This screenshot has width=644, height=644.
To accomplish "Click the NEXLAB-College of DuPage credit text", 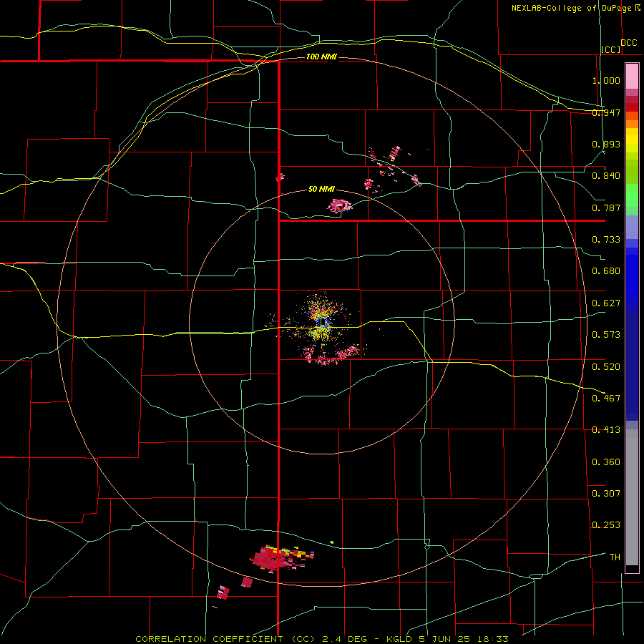I will coord(571,8).
